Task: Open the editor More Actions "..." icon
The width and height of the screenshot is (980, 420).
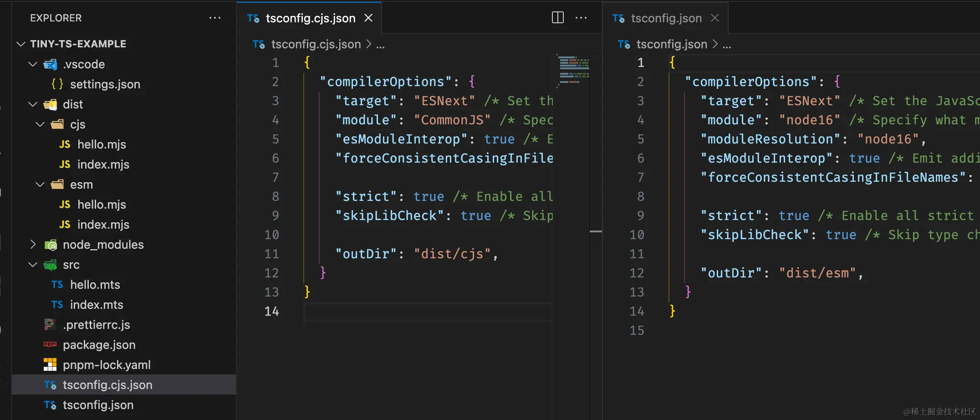Action: click(581, 18)
